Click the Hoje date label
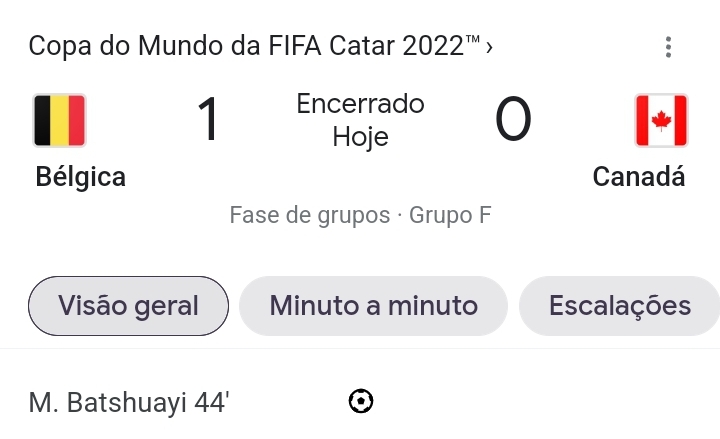The height and width of the screenshot is (439, 720). click(x=360, y=137)
